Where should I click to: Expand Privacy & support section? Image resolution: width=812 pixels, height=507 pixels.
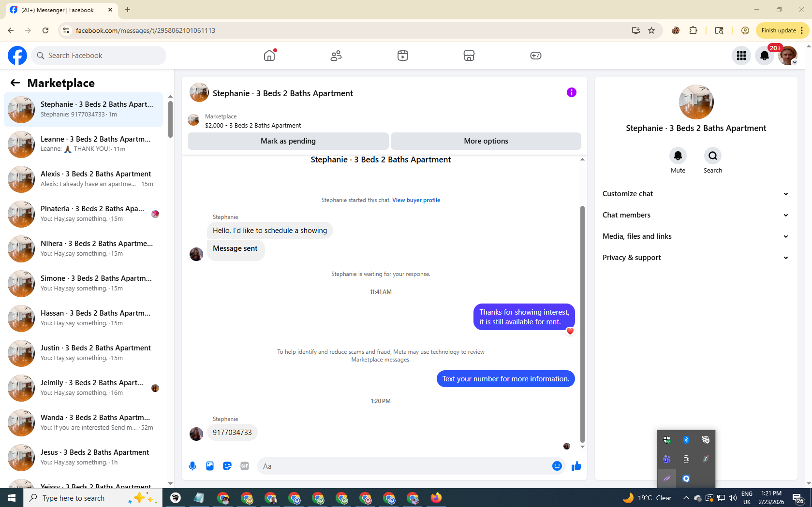pos(696,258)
